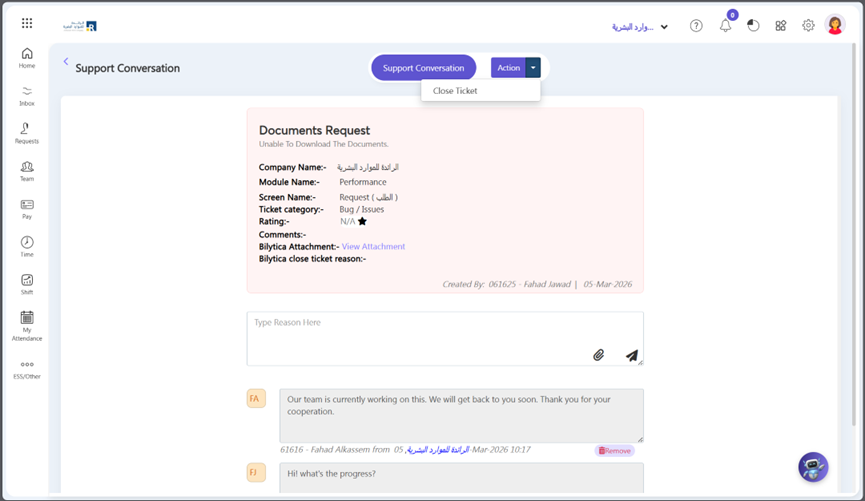Image resolution: width=865 pixels, height=501 pixels.
Task: Open the Inbox in sidebar
Action: click(27, 95)
